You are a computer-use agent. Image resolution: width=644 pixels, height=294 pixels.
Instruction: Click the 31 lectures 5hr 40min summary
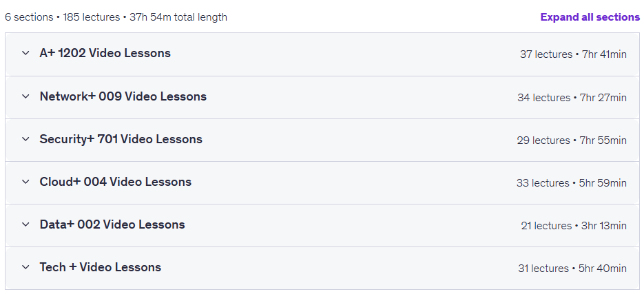pyautogui.click(x=572, y=269)
